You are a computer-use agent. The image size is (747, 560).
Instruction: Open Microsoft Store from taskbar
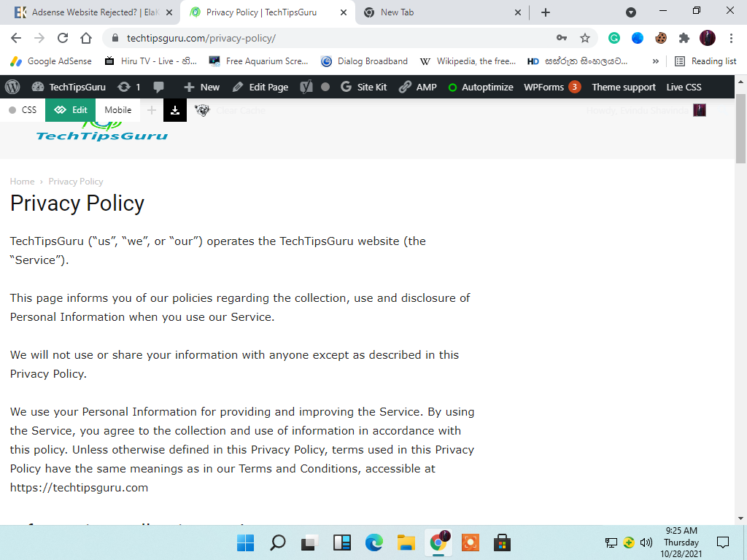[502, 542]
